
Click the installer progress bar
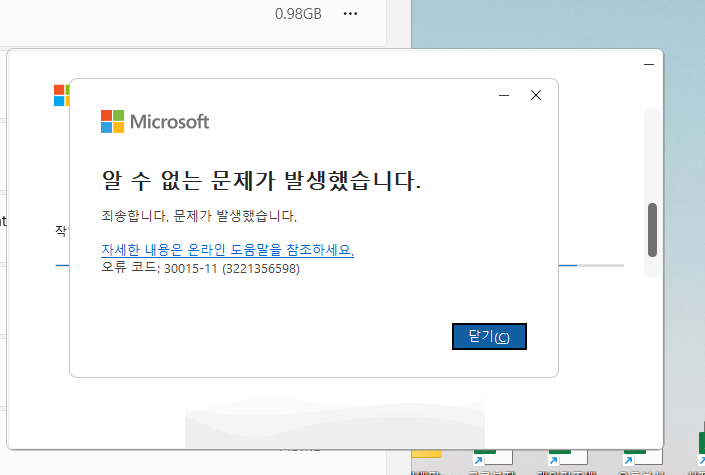(591, 265)
